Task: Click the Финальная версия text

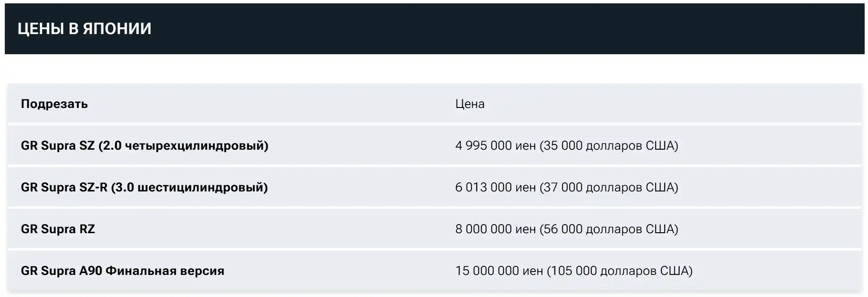Action: click(x=165, y=271)
